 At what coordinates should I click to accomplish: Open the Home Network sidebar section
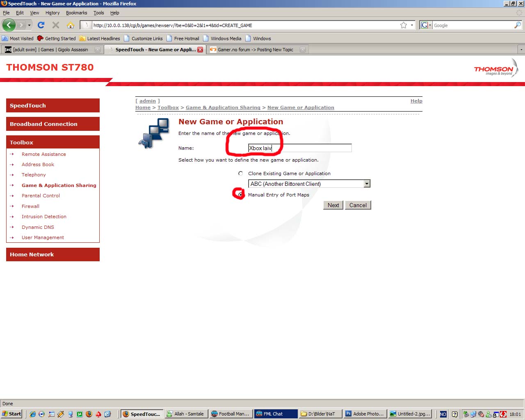pyautogui.click(x=53, y=254)
